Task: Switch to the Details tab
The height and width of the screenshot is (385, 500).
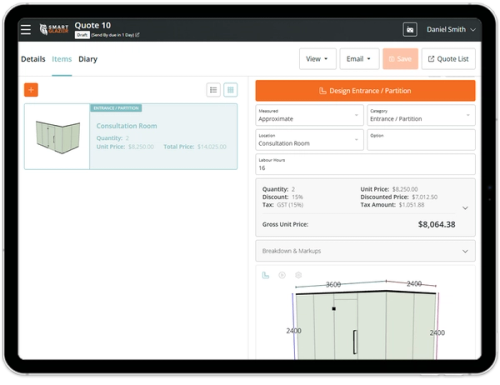Action: tap(33, 59)
